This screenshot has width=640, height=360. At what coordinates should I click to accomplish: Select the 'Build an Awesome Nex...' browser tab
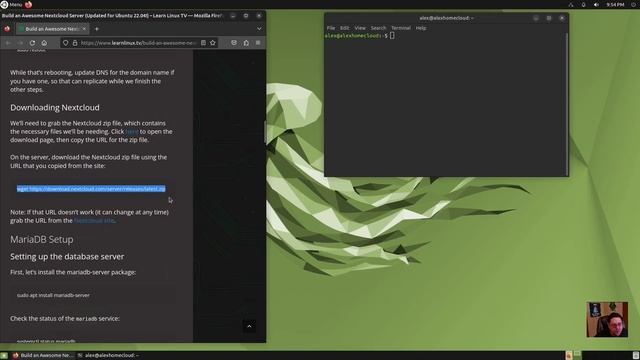52,29
